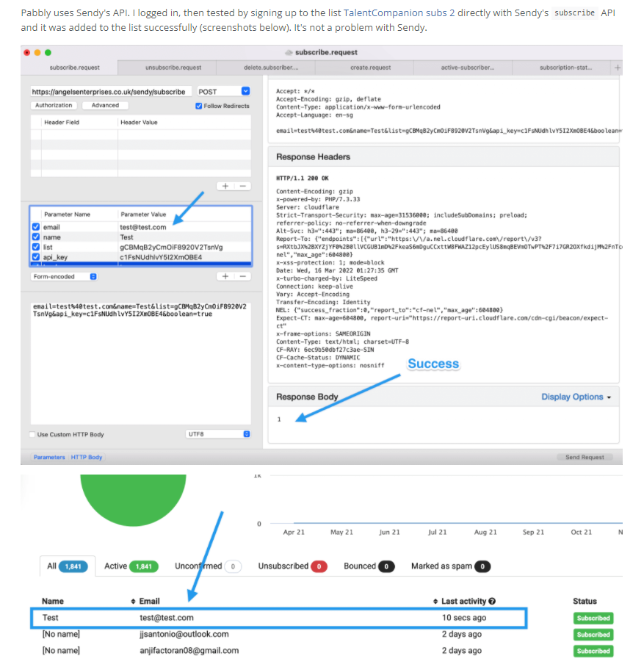Open the Display Options dropdown
The image size is (644, 667).
click(576, 397)
